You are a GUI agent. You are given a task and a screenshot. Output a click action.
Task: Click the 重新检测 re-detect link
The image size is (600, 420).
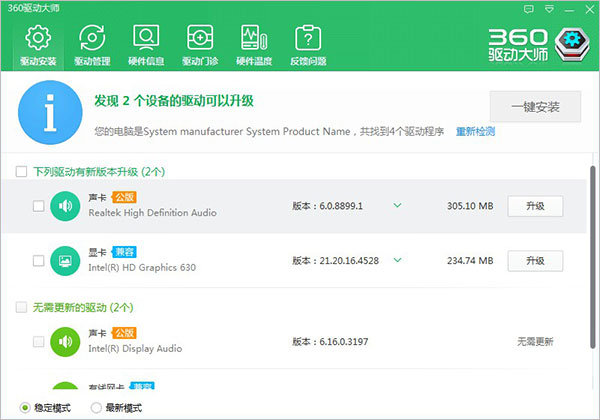click(x=475, y=132)
